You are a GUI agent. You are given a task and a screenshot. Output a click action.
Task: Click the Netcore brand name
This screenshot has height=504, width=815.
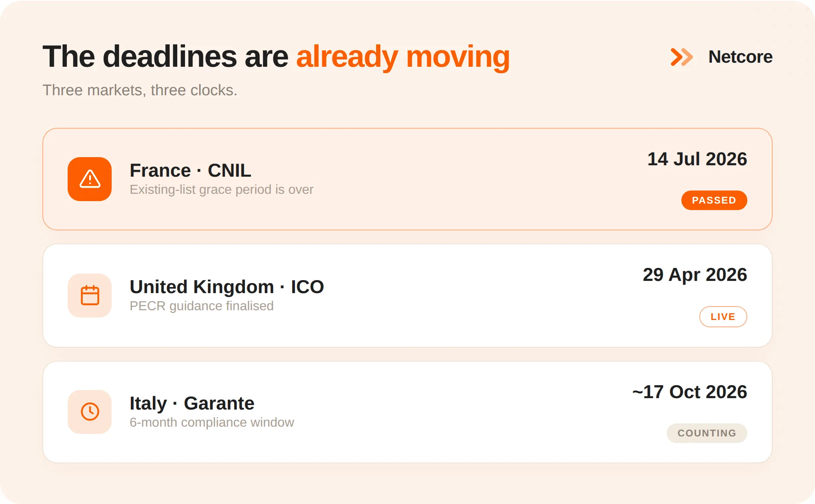[740, 57]
